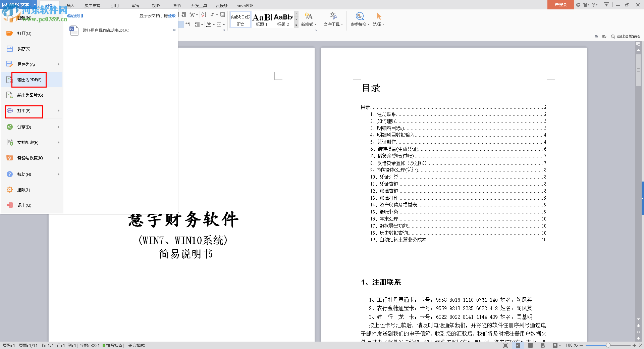Choose 输出为图片 to export as image
Viewport: 644px width, 349px height.
(x=29, y=95)
